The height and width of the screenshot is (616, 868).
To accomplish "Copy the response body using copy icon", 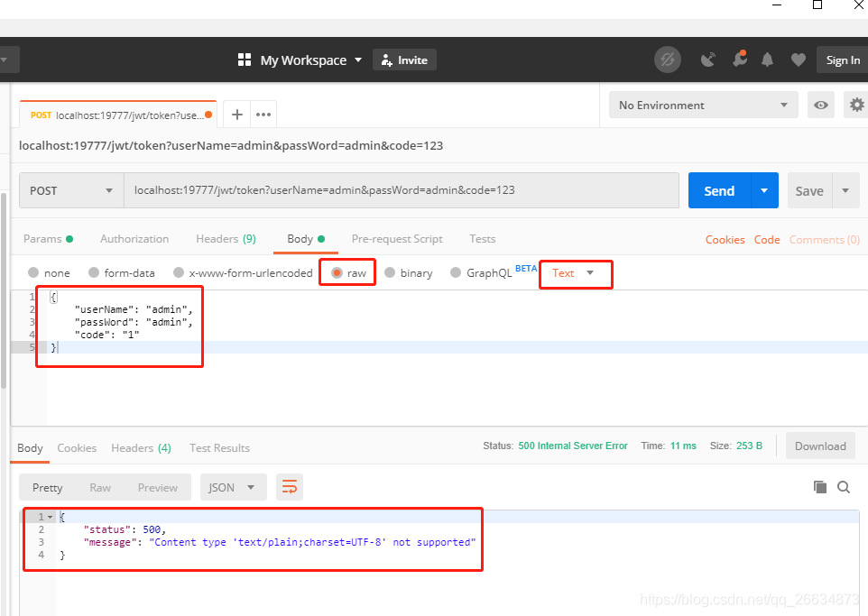I will click(x=820, y=486).
